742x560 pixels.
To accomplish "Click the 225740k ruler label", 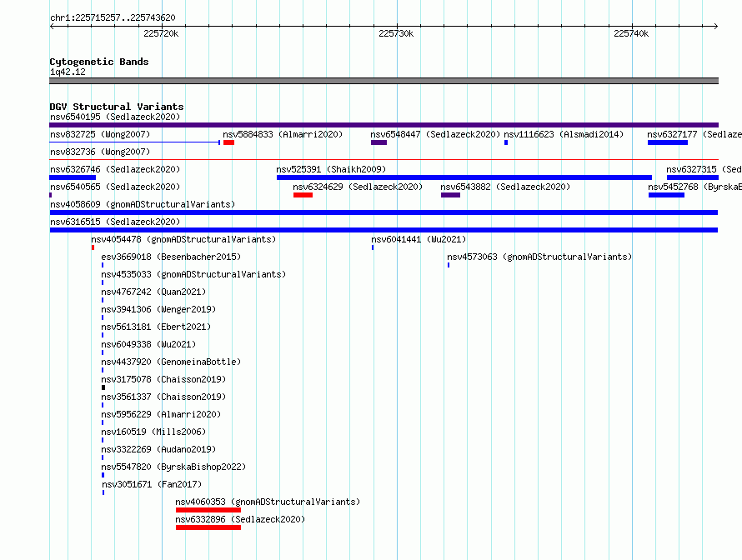I will (x=631, y=33).
